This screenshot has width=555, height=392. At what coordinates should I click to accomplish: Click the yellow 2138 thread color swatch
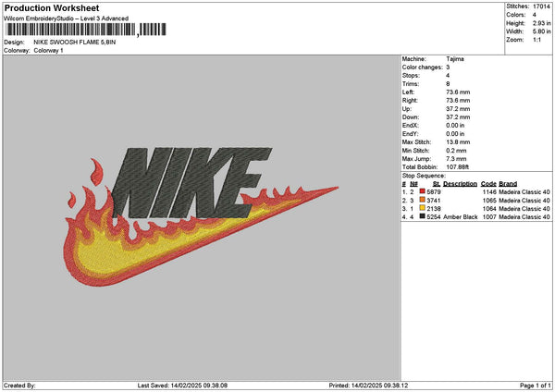click(422, 208)
